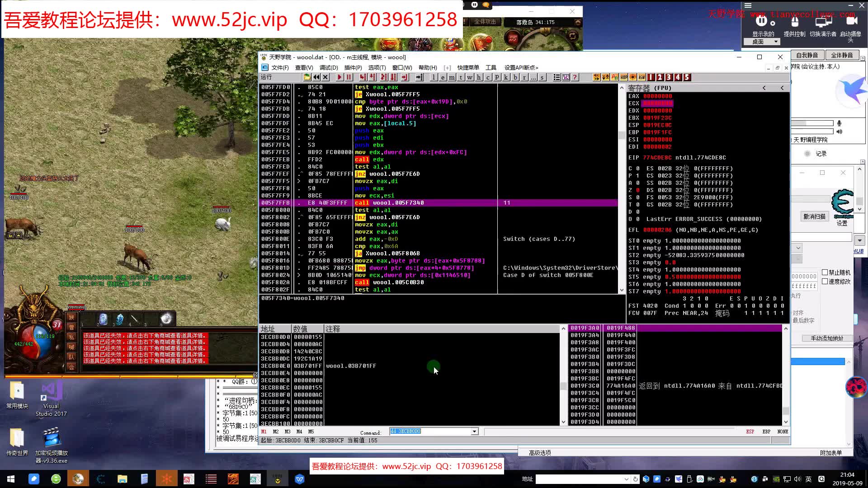This screenshot has height=488, width=868.
Task: Click the Go to address arrow icon
Action: (x=420, y=77)
